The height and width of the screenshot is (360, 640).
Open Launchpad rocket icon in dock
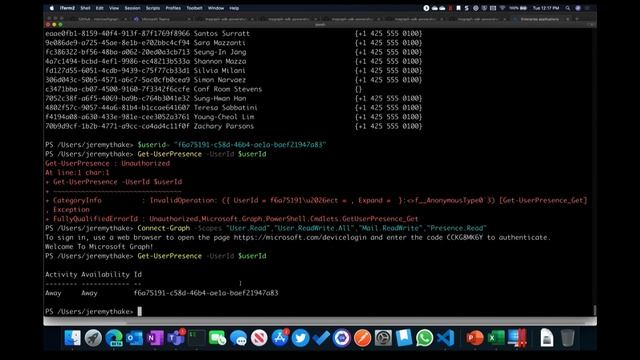[93, 338]
